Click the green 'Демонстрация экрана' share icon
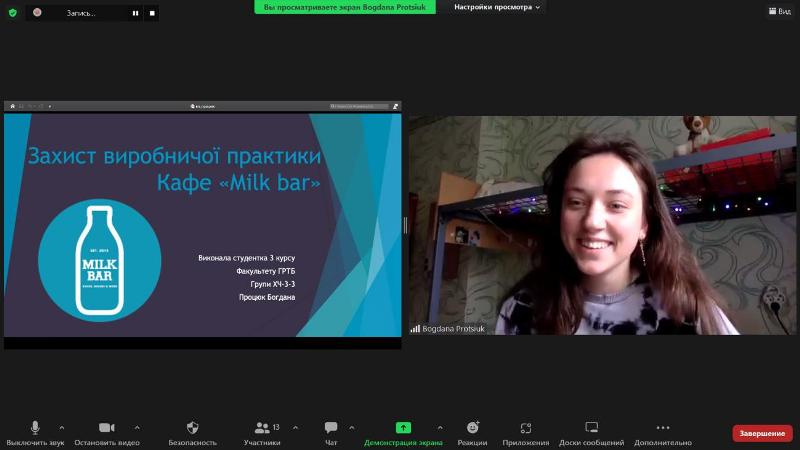The height and width of the screenshot is (450, 800). 403,428
